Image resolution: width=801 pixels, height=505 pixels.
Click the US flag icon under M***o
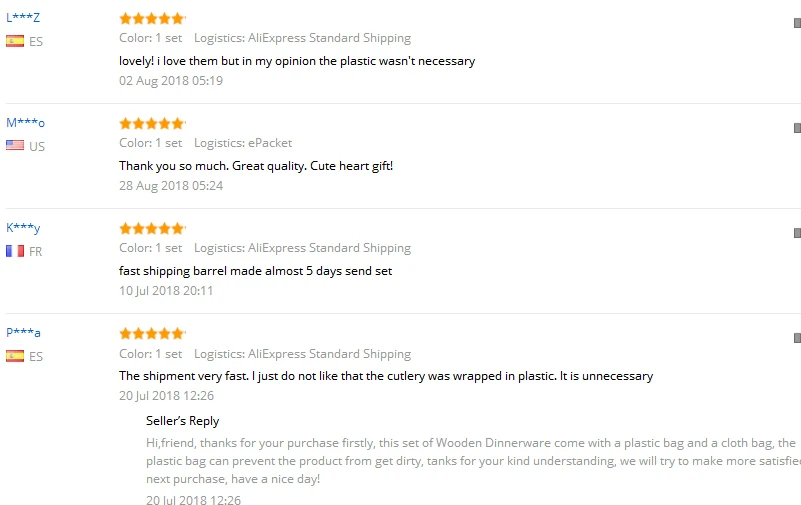[x=15, y=146]
